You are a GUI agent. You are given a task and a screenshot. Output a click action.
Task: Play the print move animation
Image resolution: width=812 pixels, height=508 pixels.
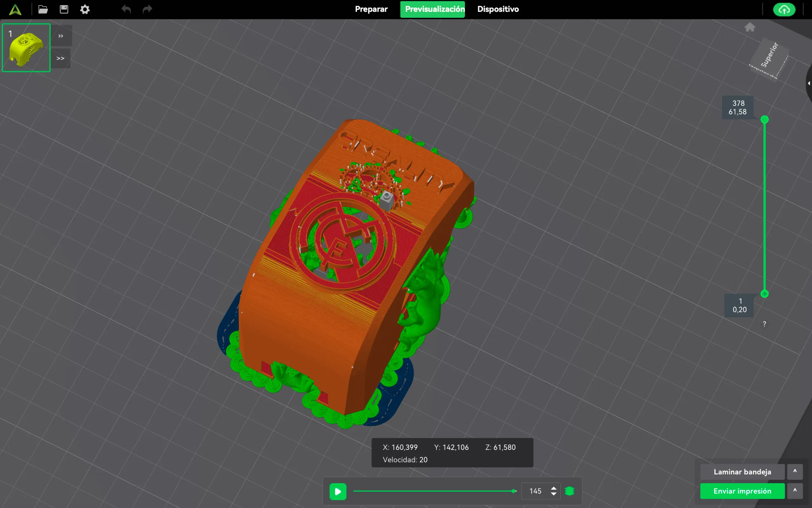(x=337, y=491)
